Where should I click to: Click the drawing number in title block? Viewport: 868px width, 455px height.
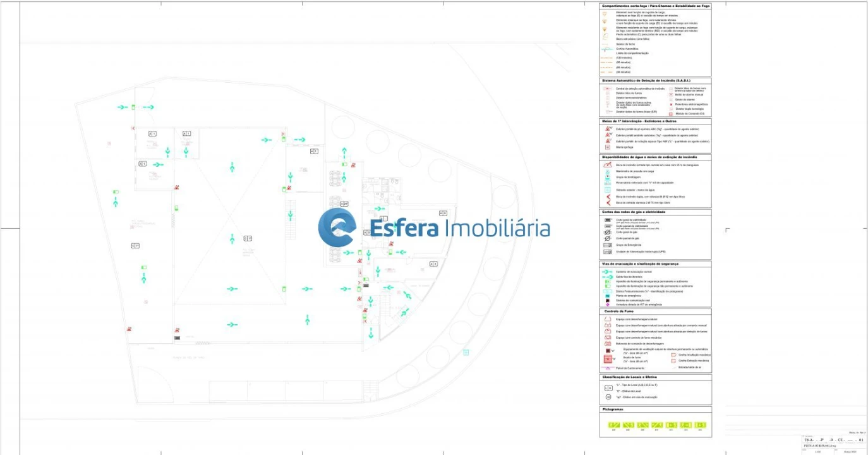[x=832, y=439]
